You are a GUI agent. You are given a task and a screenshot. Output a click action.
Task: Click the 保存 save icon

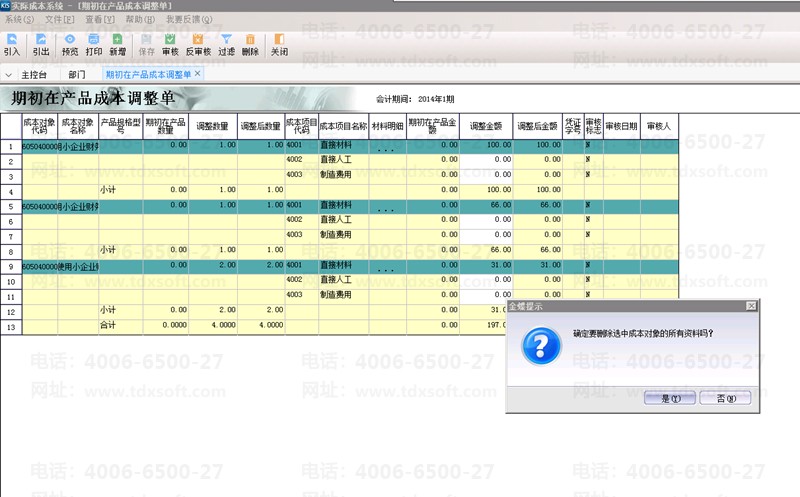[x=146, y=45]
